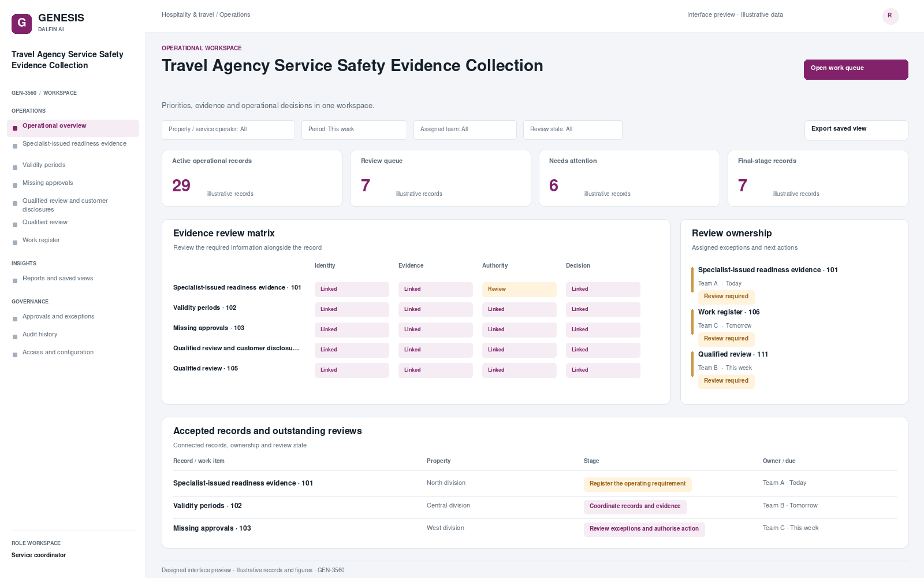
Task: Open the Final-stage records summary card
Action: point(818,178)
